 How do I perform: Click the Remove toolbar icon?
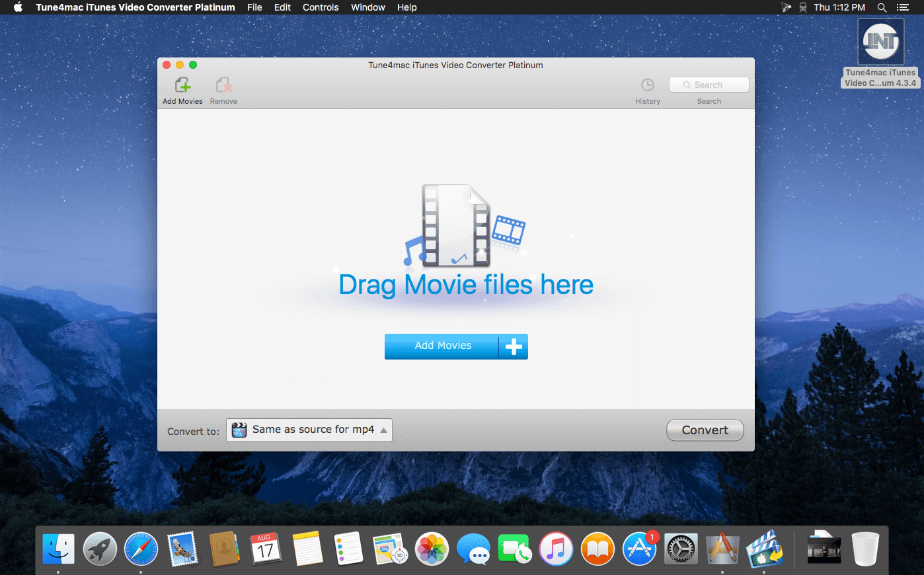click(223, 85)
